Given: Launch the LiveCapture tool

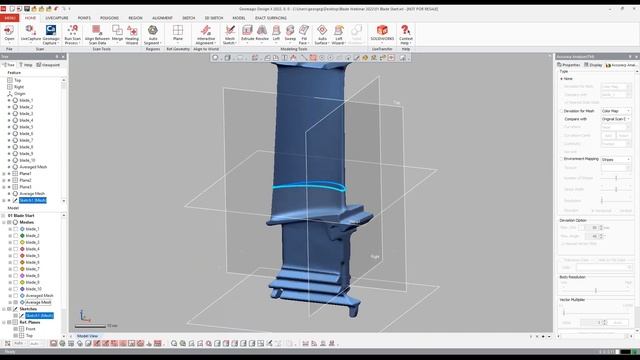Looking at the screenshot, I should coord(31,33).
